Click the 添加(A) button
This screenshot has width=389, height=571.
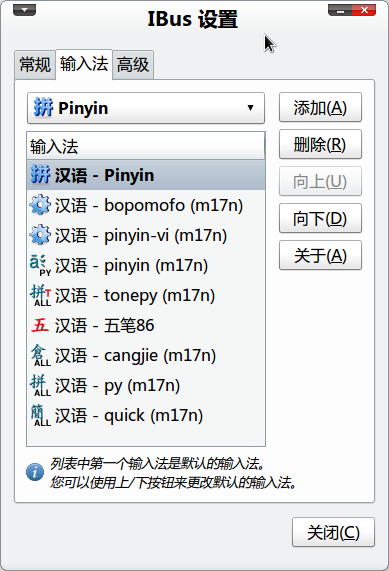(x=320, y=107)
